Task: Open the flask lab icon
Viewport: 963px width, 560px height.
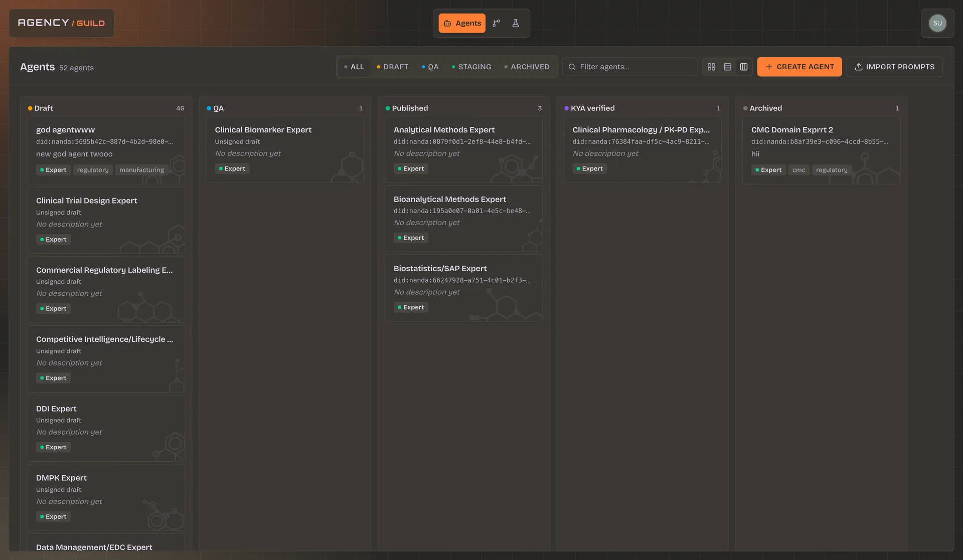Action: tap(515, 23)
